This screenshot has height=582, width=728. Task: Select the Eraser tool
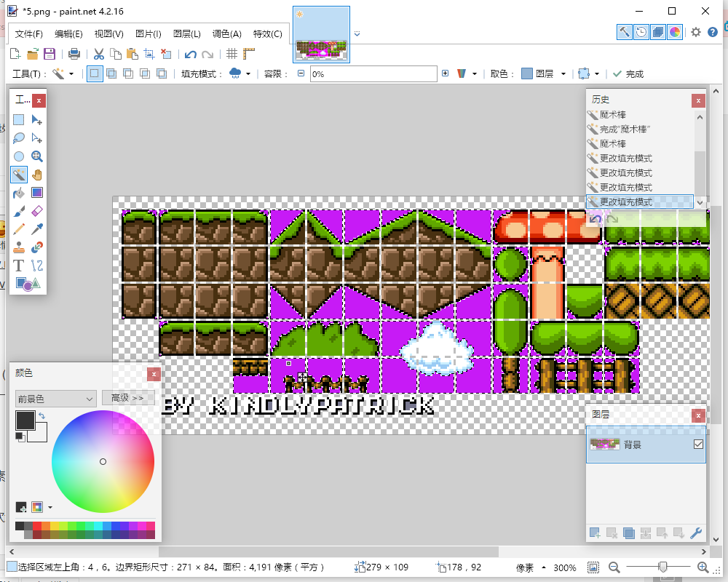pos(36,211)
